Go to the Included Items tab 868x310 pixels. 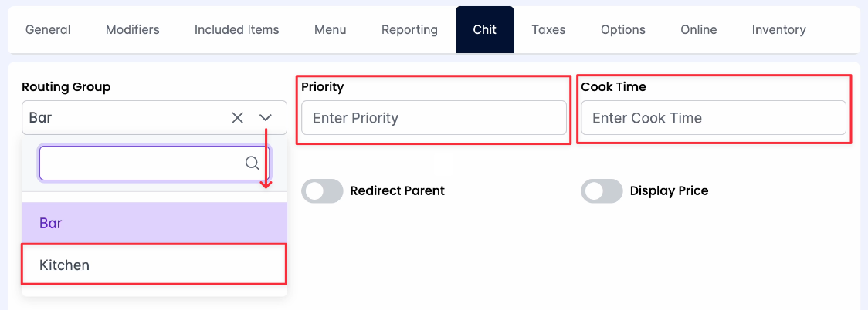tap(236, 30)
